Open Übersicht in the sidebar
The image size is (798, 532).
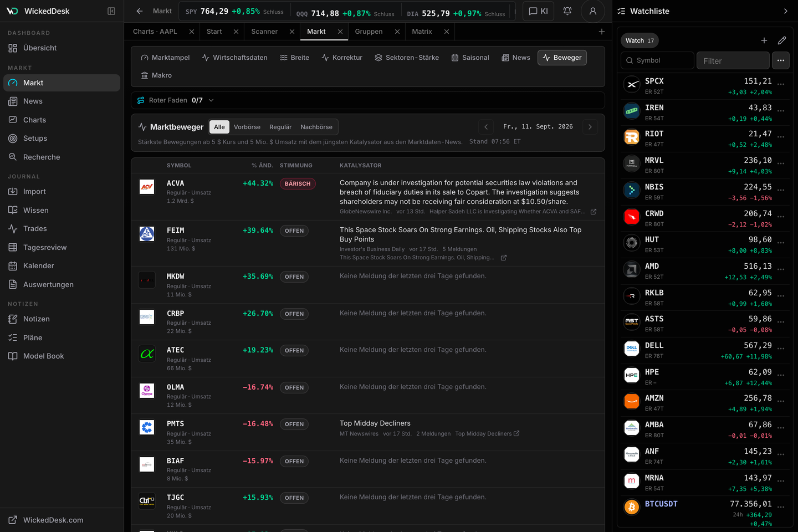pos(62,48)
